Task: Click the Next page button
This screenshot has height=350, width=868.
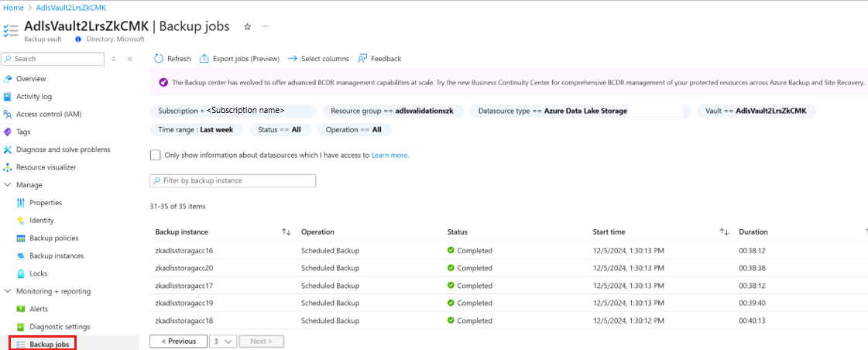Action: pyautogui.click(x=262, y=341)
